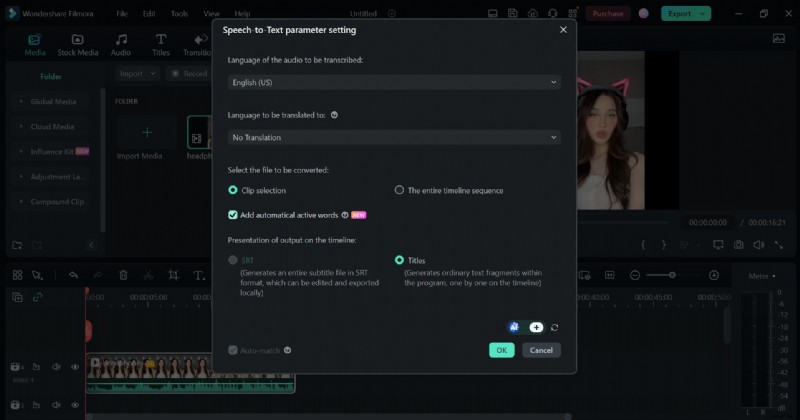The width and height of the screenshot is (800, 420).
Task: Click the Purchase button
Action: point(608,14)
